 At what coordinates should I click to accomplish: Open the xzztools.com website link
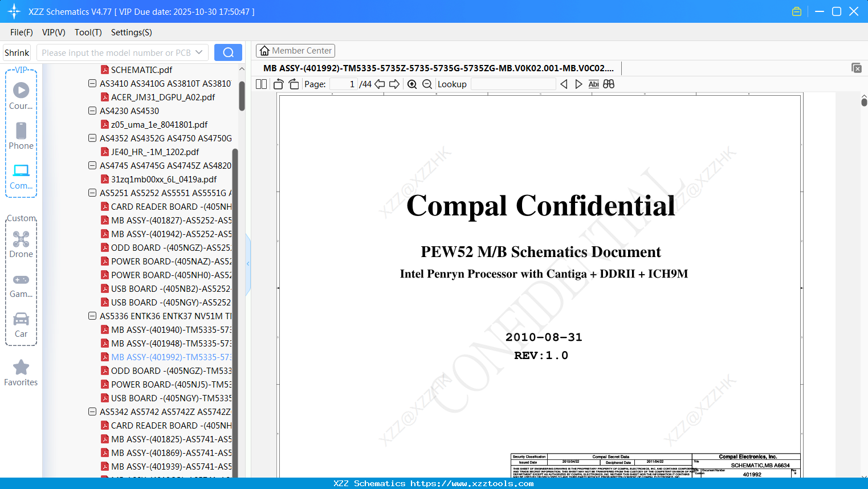tap(472, 483)
